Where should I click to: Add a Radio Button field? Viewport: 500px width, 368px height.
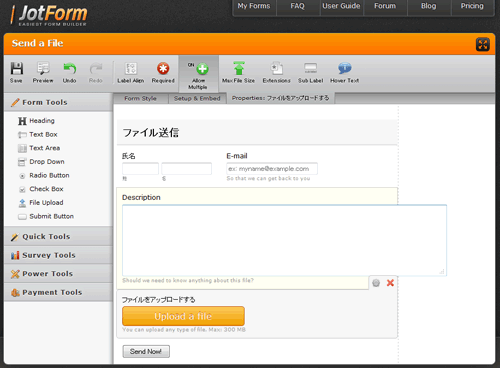[x=44, y=175]
